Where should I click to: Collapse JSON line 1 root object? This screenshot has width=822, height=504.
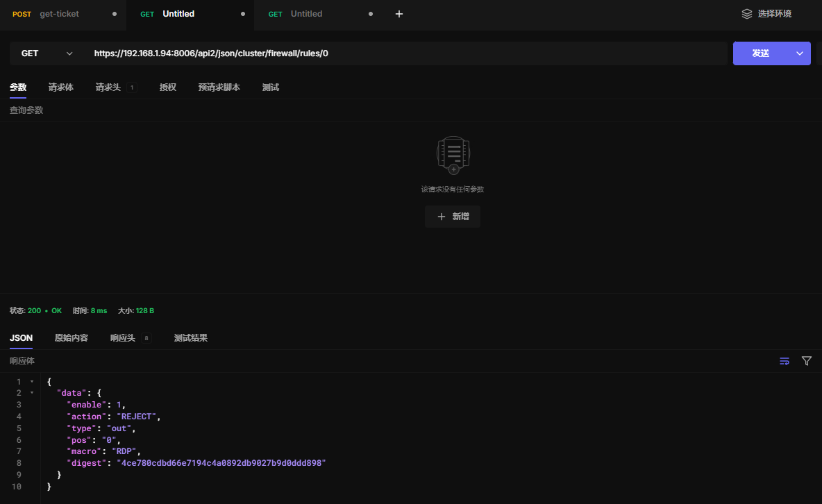point(32,382)
